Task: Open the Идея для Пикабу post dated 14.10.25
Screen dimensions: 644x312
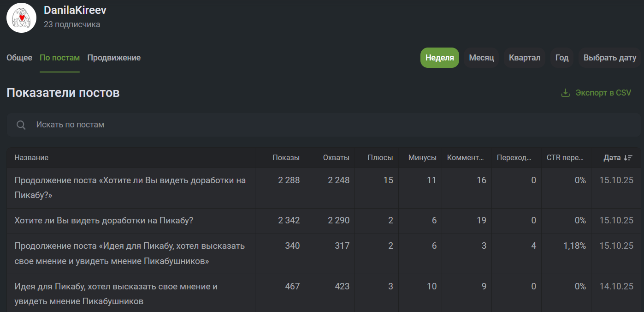Action: pos(116,294)
